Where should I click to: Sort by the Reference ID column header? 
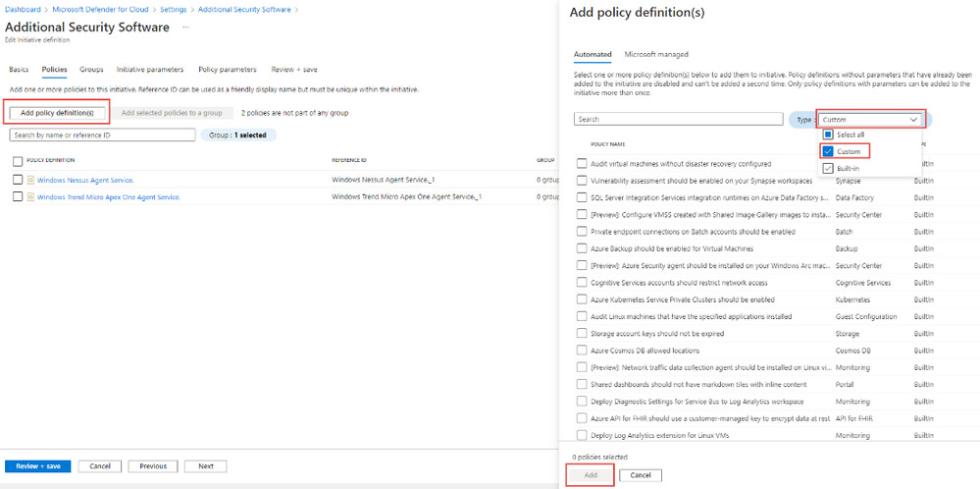pos(349,161)
